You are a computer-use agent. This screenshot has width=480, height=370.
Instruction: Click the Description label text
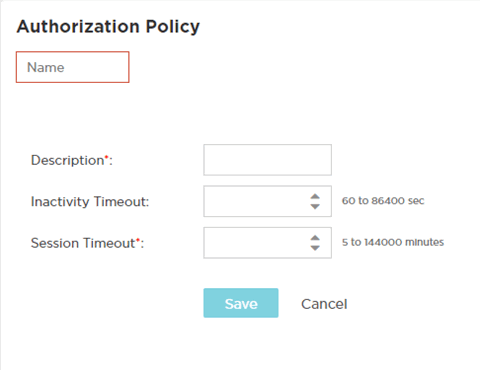pyautogui.click(x=67, y=160)
